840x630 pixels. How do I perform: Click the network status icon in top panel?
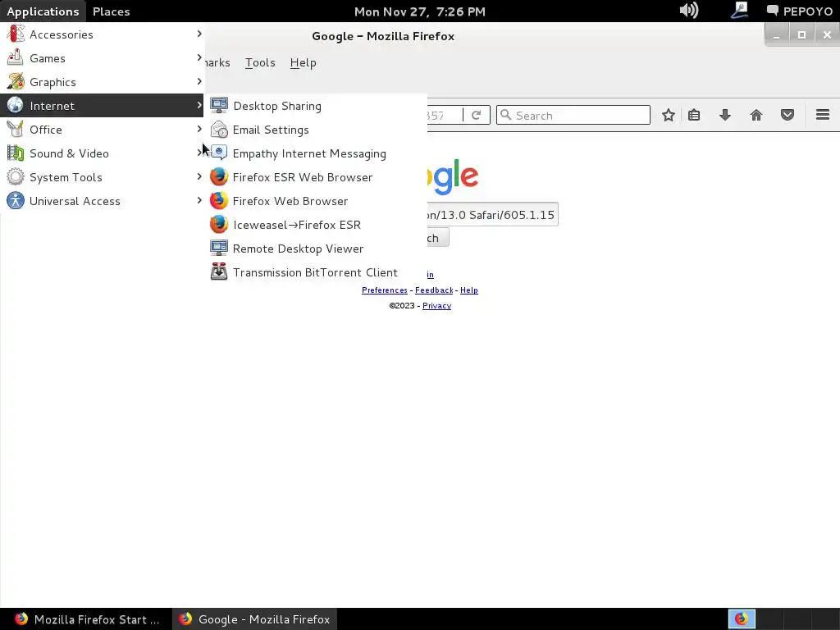pos(739,11)
